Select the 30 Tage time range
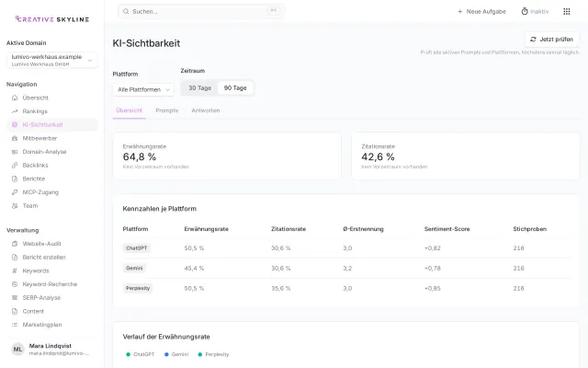This screenshot has width=588, height=368. (200, 88)
